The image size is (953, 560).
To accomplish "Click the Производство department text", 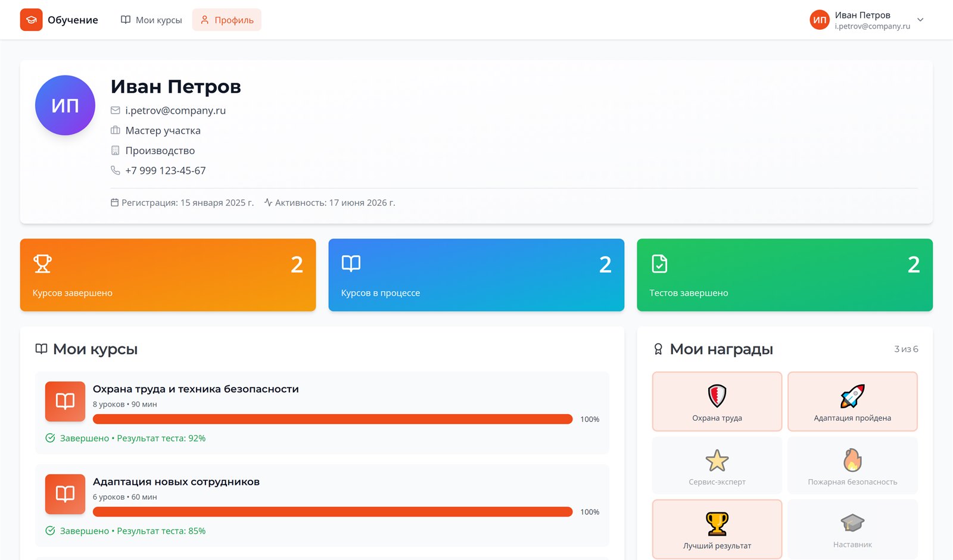I will tap(160, 151).
